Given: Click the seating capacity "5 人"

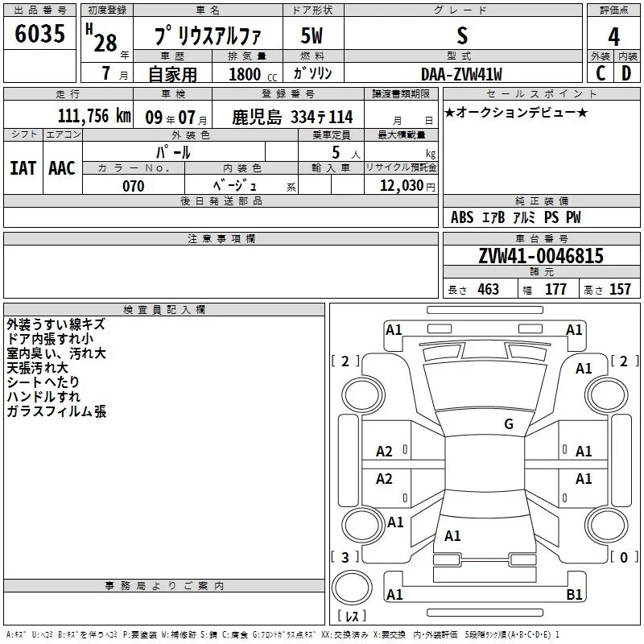Looking at the screenshot, I should click(346, 152).
